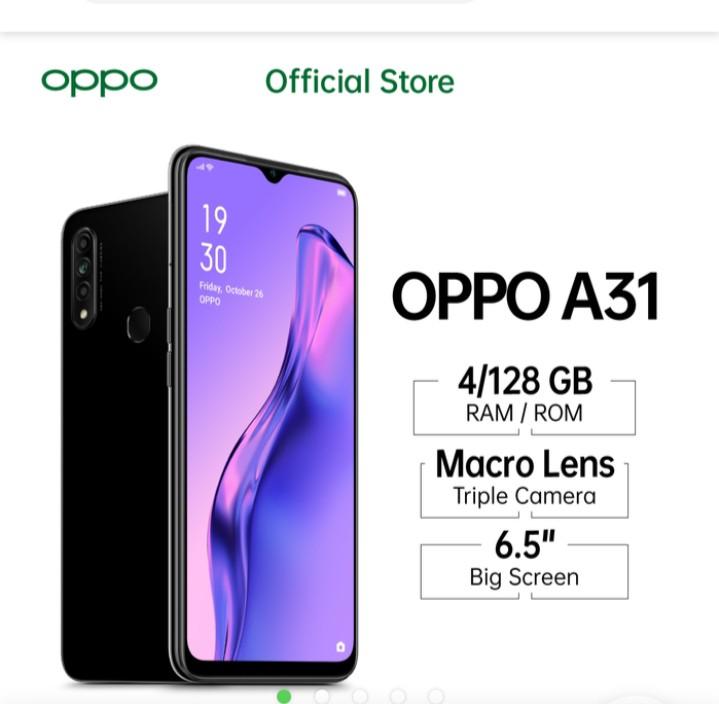Open the Official Store link

(x=360, y=82)
